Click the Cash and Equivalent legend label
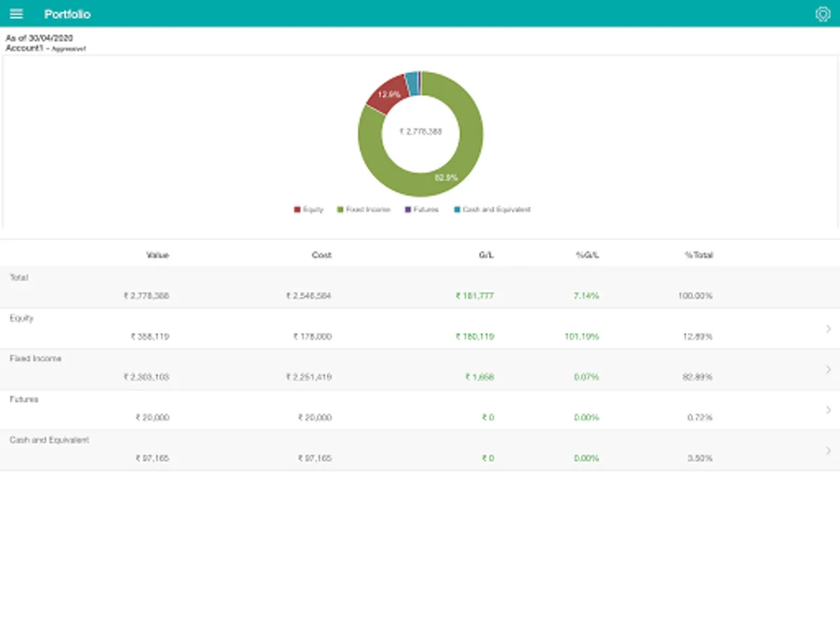The width and height of the screenshot is (840, 630). pyautogui.click(x=497, y=209)
